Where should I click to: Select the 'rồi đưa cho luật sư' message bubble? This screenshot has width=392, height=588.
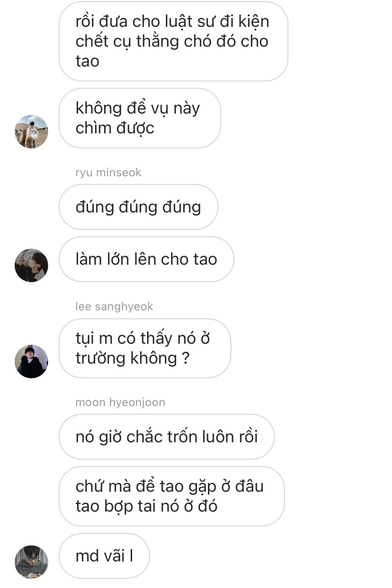click(174, 41)
